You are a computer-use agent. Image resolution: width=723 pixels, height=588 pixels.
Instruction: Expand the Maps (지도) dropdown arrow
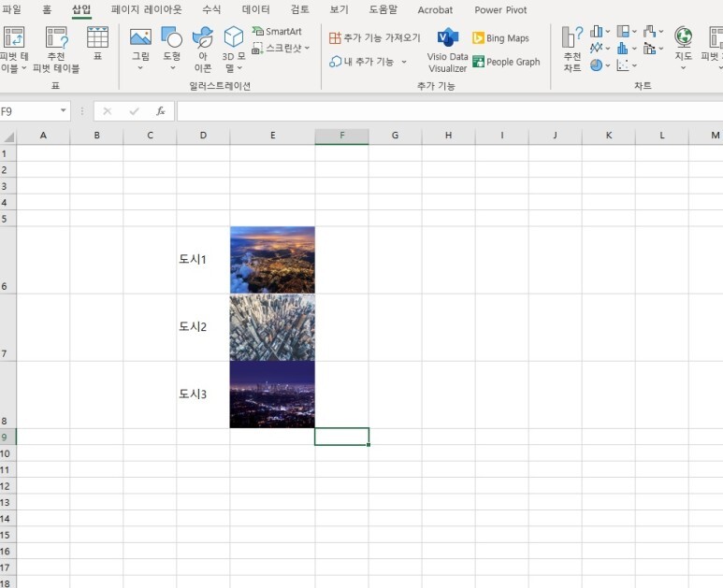coord(684,67)
